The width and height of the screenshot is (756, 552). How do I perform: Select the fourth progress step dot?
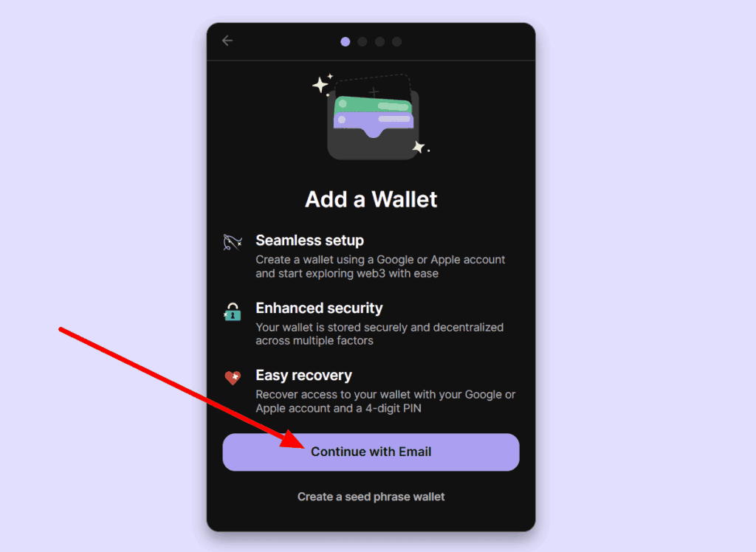[x=396, y=42]
